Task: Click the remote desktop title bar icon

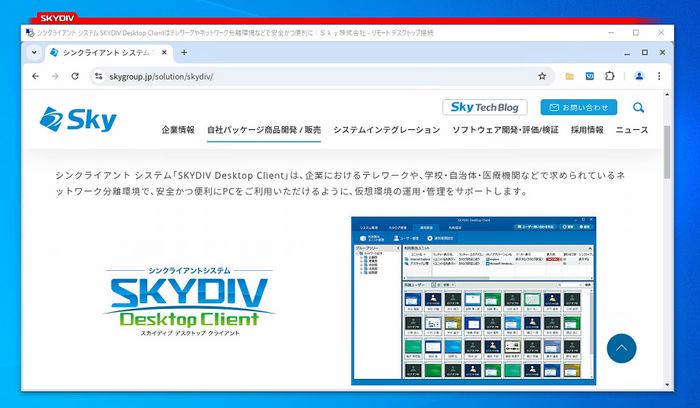Action: coord(30,33)
